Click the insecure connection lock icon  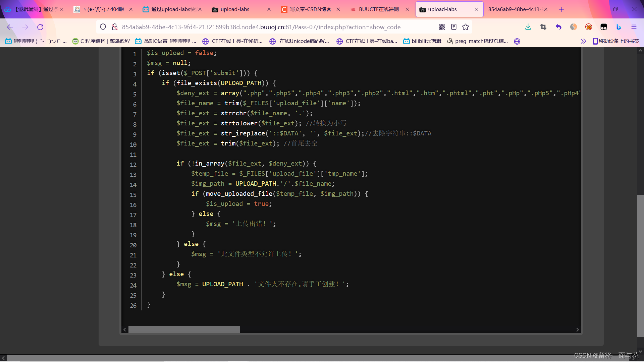[115, 27]
